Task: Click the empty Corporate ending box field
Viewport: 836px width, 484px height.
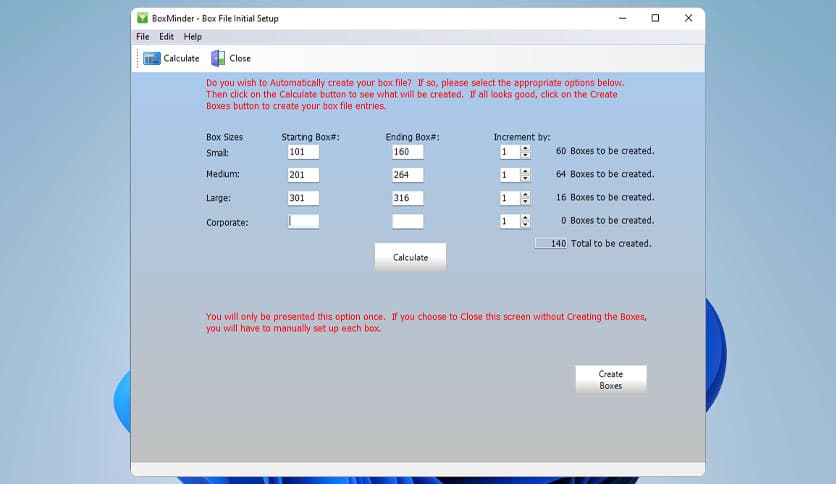Action: coord(407,221)
